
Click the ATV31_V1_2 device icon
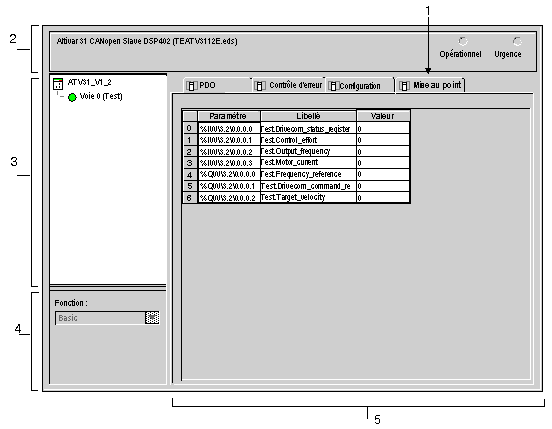pyautogui.click(x=58, y=84)
